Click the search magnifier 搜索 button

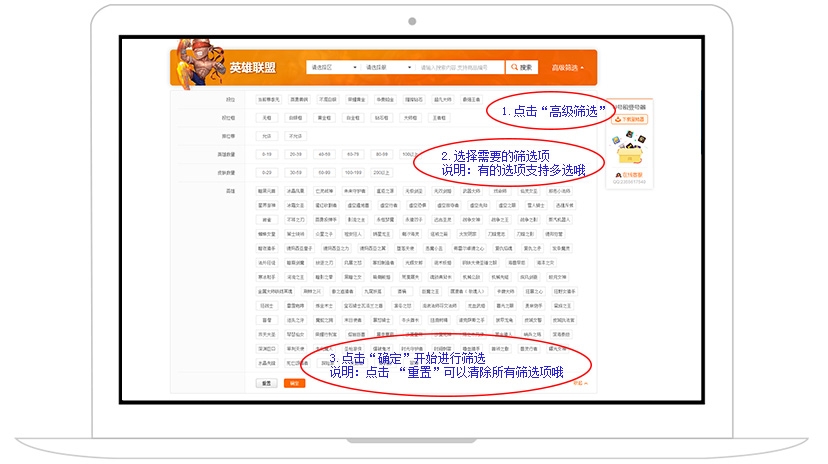tap(521, 68)
